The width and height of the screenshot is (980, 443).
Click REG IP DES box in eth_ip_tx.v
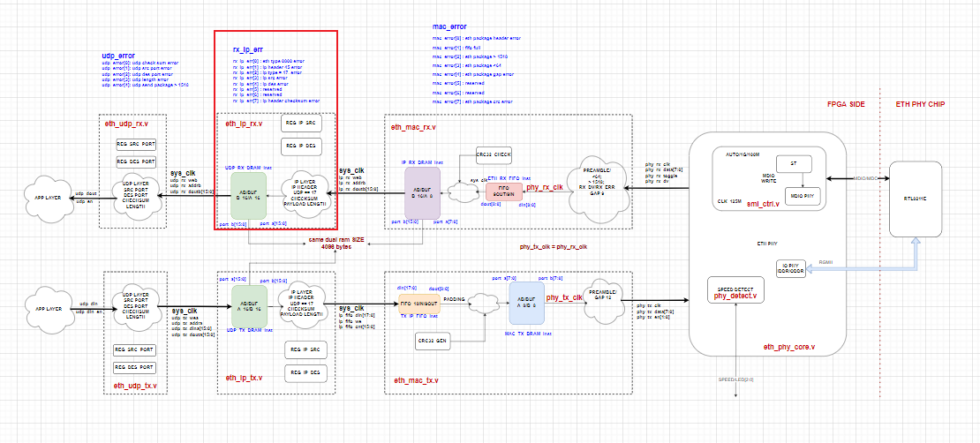306,373
